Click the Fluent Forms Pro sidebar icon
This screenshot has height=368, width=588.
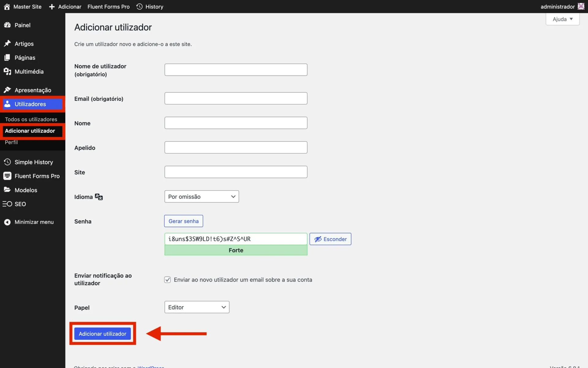(7, 176)
